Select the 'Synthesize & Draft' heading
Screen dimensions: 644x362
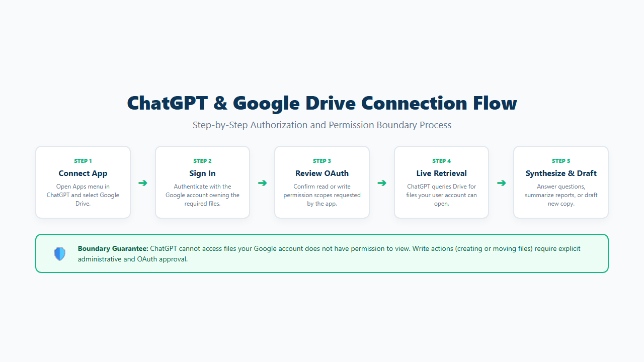tap(561, 173)
